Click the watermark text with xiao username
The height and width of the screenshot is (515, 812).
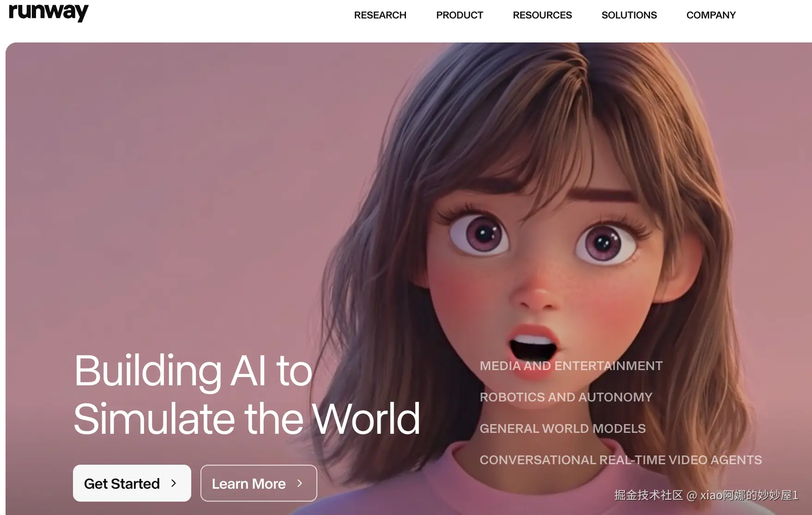coord(706,495)
